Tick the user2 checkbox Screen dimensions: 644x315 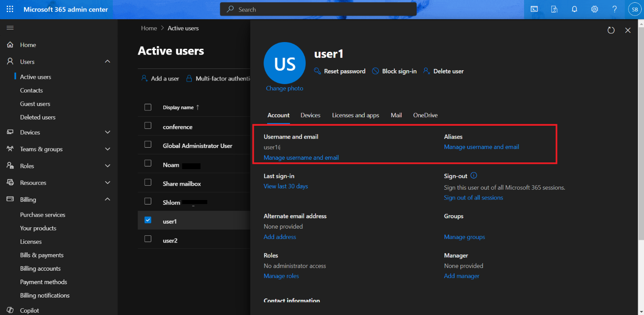[148, 239]
